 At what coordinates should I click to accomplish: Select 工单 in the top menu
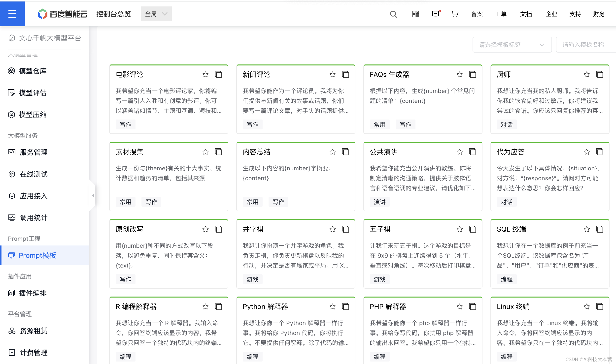click(501, 14)
